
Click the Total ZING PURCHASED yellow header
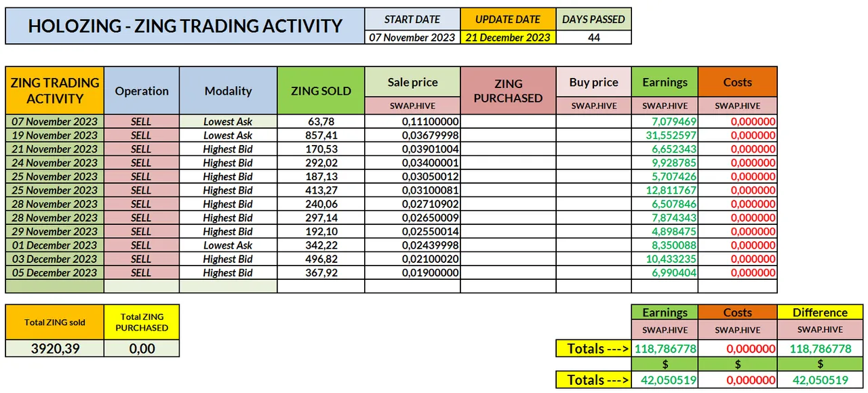(x=142, y=322)
